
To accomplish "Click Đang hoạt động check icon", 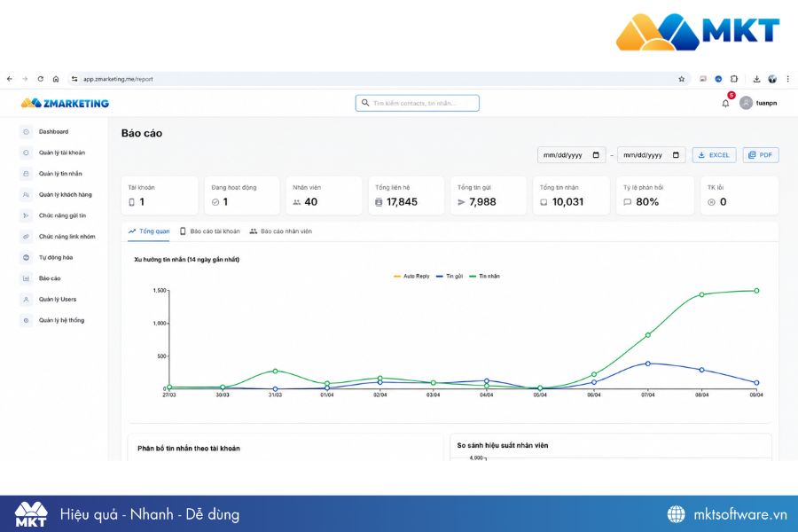I will pyautogui.click(x=215, y=202).
